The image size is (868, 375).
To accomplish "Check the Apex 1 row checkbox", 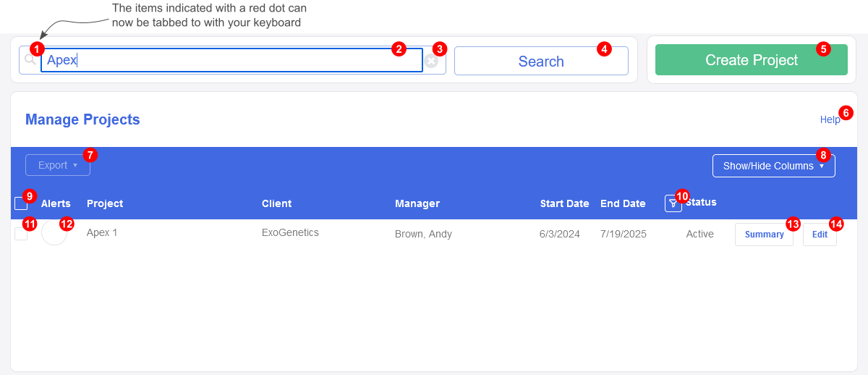I will [21, 234].
